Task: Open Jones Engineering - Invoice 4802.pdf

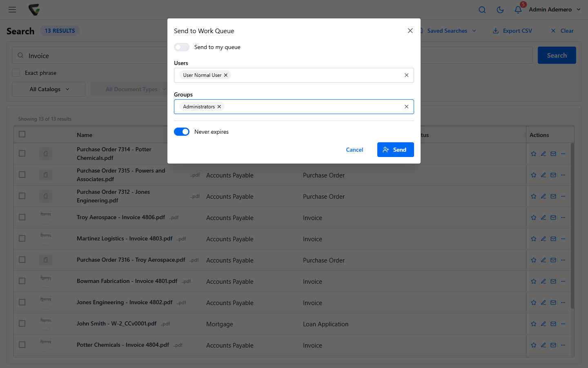Action: point(125,302)
